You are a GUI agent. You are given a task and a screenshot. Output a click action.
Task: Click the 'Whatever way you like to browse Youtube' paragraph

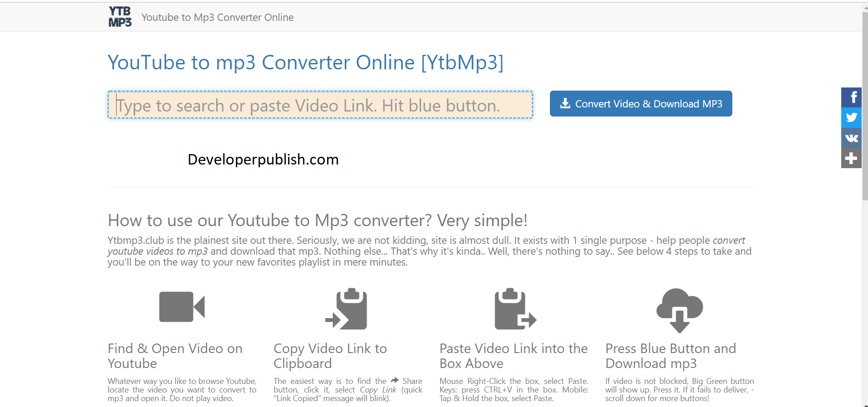coord(182,390)
